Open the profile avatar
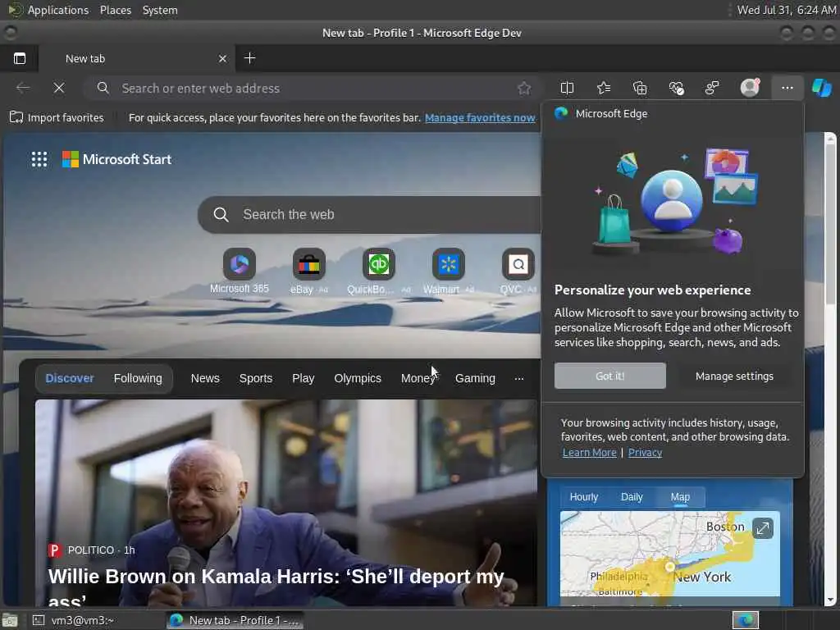This screenshot has width=840, height=630. (750, 87)
